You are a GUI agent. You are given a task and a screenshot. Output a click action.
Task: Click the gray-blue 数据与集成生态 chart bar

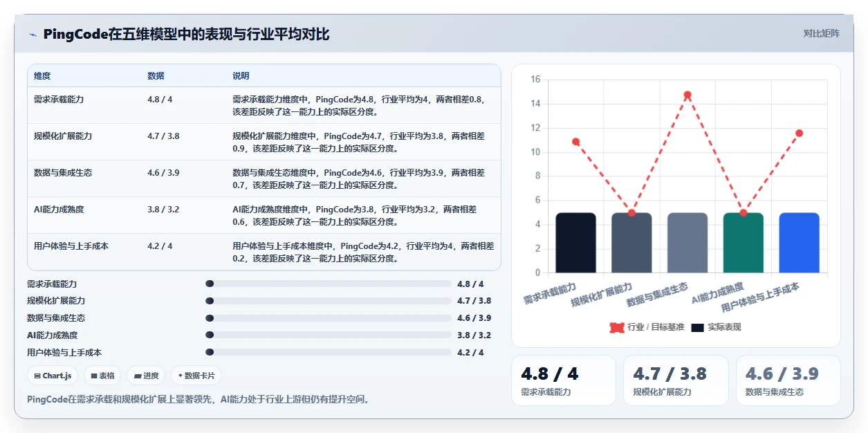pyautogui.click(x=687, y=243)
